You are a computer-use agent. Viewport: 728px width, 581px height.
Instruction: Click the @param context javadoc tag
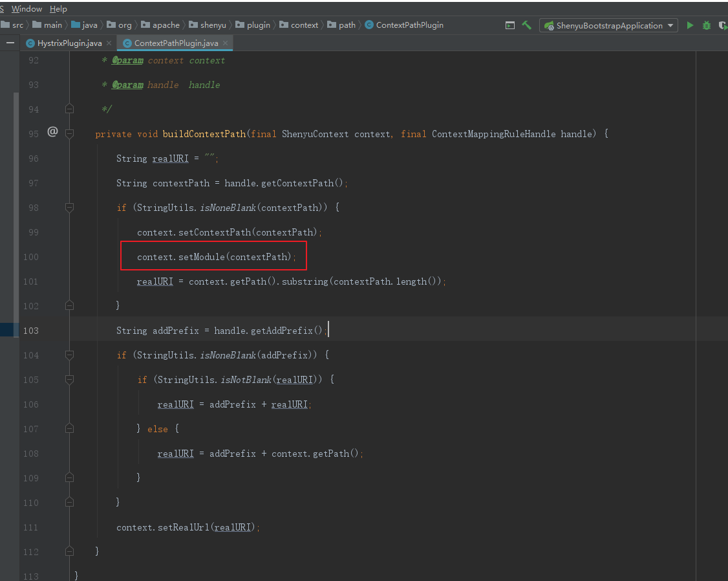(127, 60)
